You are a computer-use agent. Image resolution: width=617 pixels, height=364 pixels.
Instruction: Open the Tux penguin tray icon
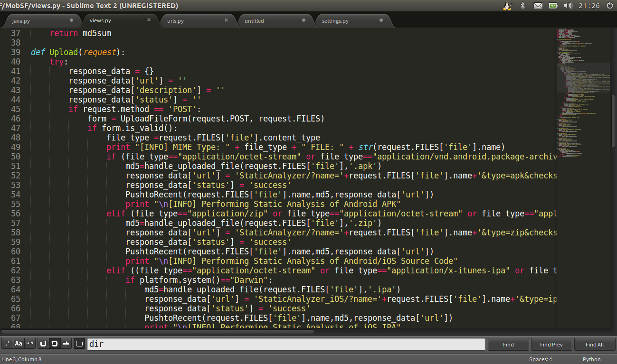[507, 6]
